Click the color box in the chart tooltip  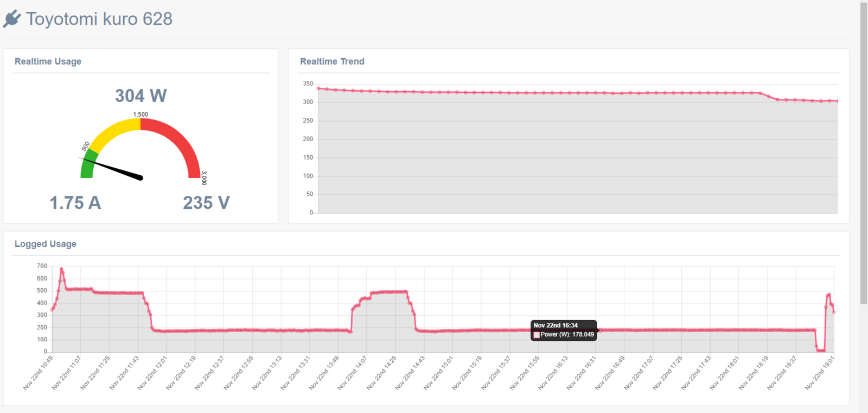(x=537, y=335)
